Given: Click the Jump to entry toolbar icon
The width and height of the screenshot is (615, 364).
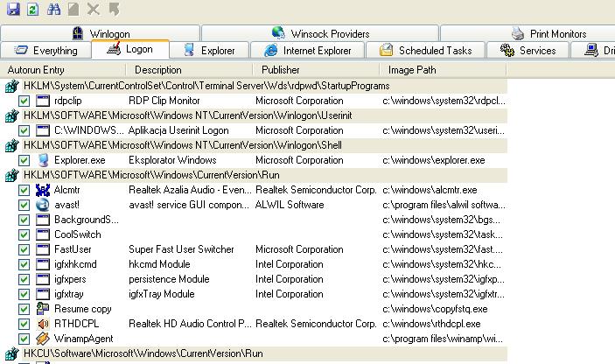Looking at the screenshot, I should click(114, 9).
